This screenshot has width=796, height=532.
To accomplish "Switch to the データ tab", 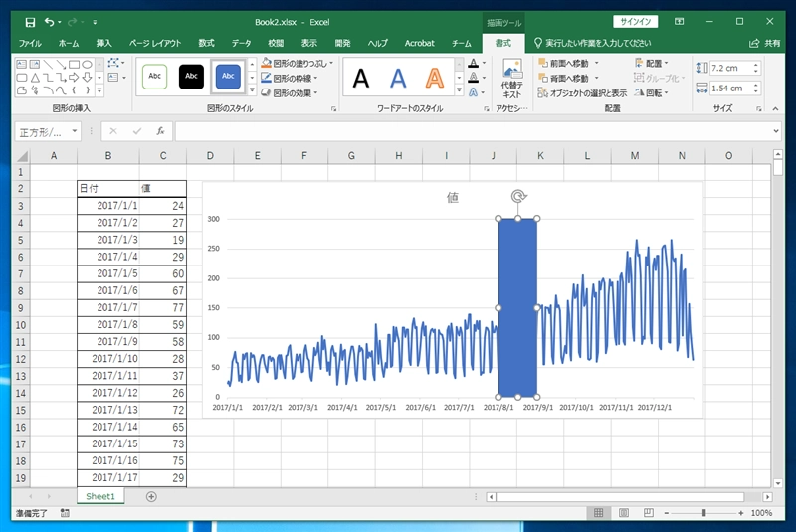I will pos(241,43).
